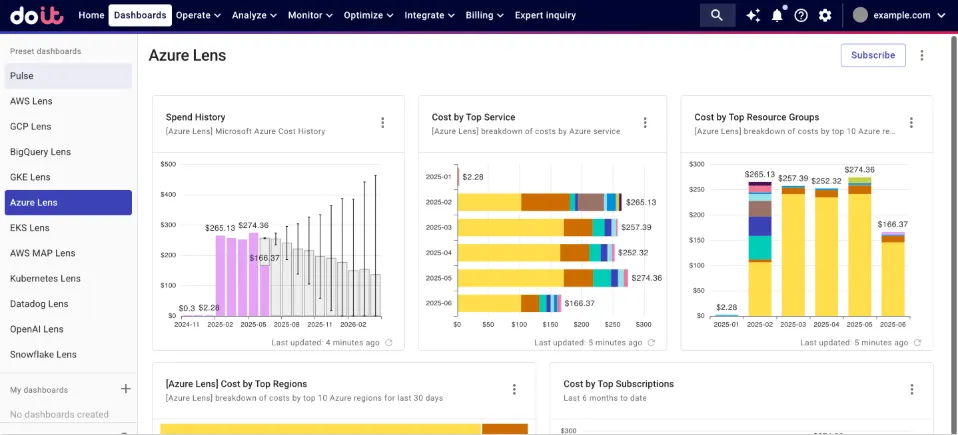
Task: Expand the Billing menu
Action: (x=484, y=15)
